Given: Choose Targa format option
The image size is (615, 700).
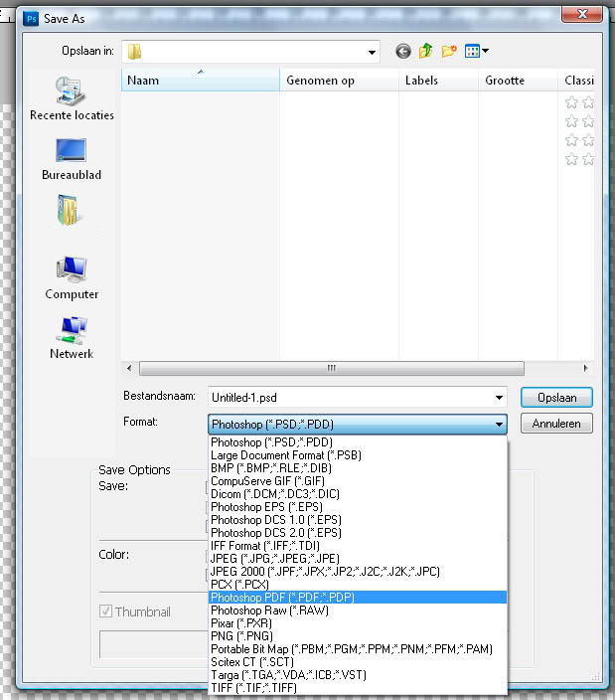Looking at the screenshot, I should click(358, 675).
